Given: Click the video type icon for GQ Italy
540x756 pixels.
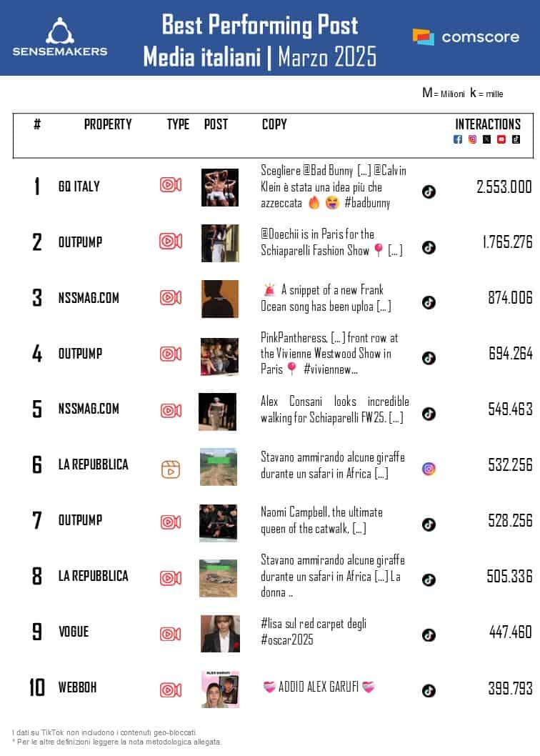Looking at the screenshot, I should [170, 186].
